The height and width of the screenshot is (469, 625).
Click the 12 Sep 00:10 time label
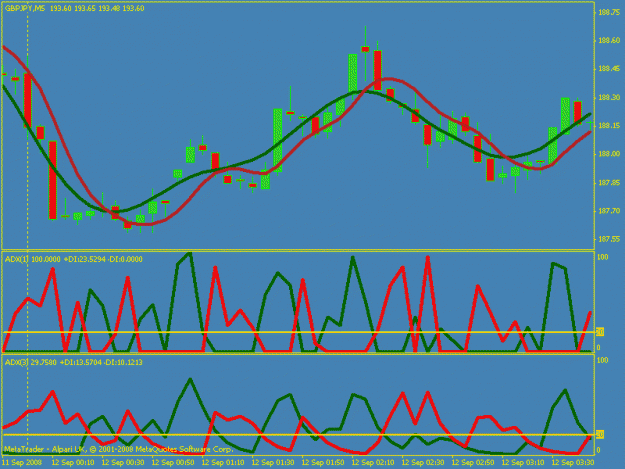pyautogui.click(x=73, y=463)
